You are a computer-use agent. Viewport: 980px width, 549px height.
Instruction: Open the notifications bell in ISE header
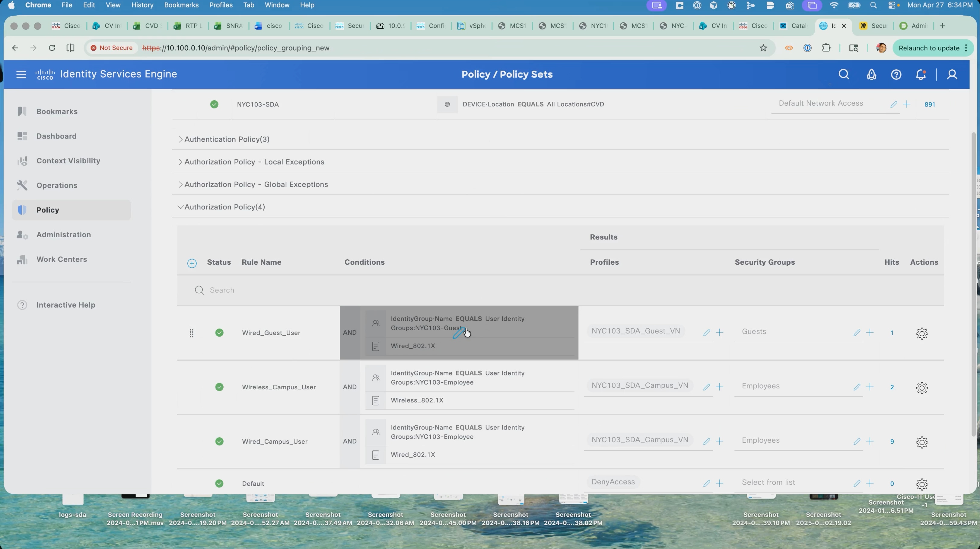pyautogui.click(x=921, y=75)
